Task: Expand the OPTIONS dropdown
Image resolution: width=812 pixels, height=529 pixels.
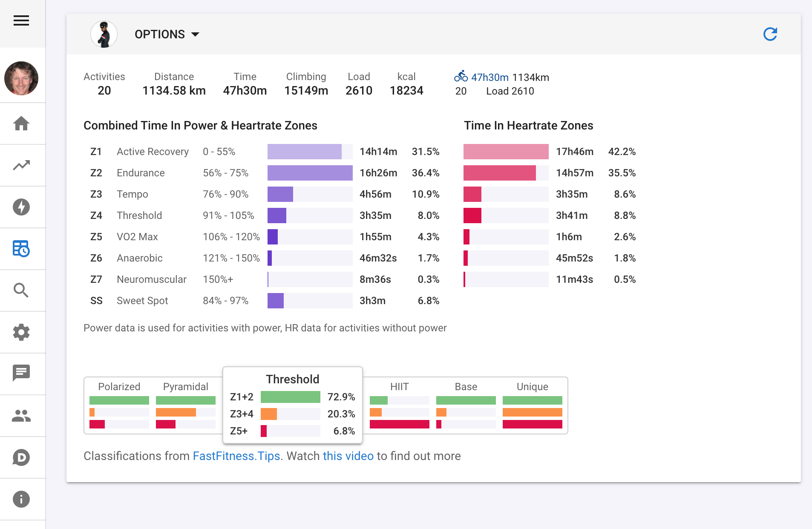Action: coord(167,34)
